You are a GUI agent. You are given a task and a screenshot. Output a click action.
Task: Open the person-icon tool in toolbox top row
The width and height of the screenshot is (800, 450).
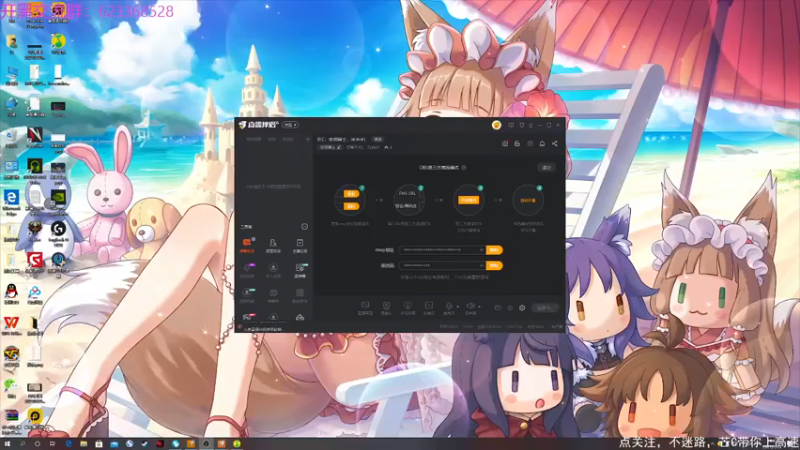(x=273, y=245)
